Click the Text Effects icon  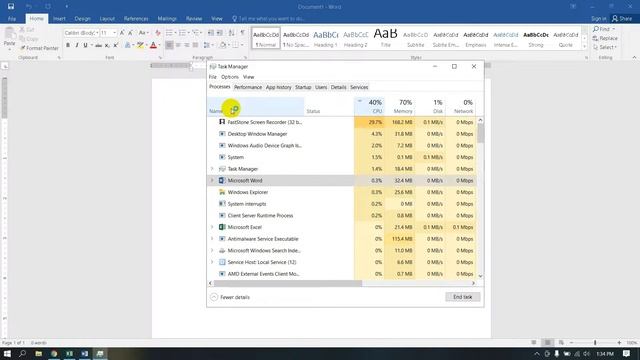(x=128, y=45)
